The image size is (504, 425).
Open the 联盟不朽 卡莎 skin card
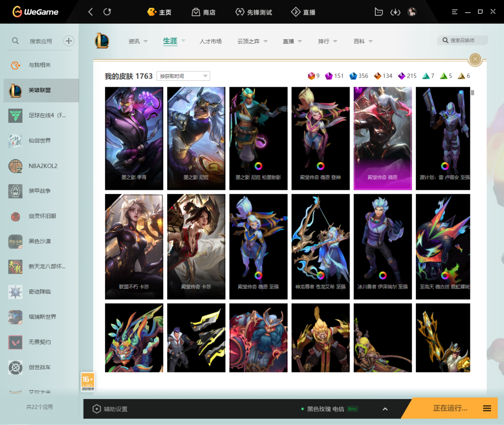134,246
